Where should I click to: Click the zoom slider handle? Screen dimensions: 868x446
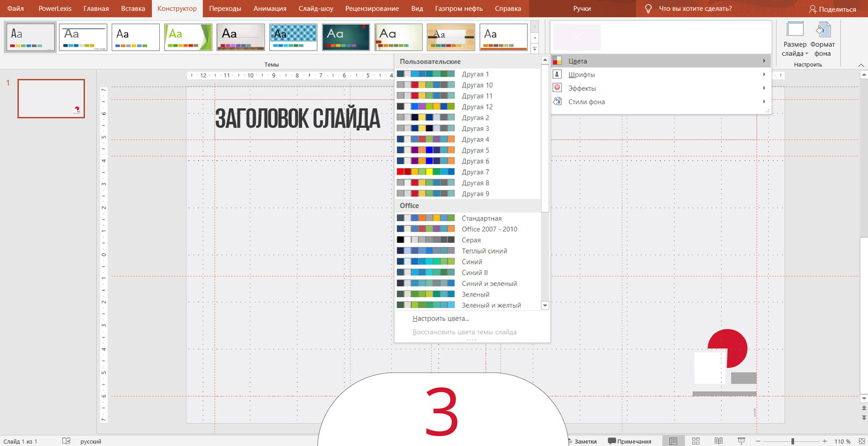point(792,441)
